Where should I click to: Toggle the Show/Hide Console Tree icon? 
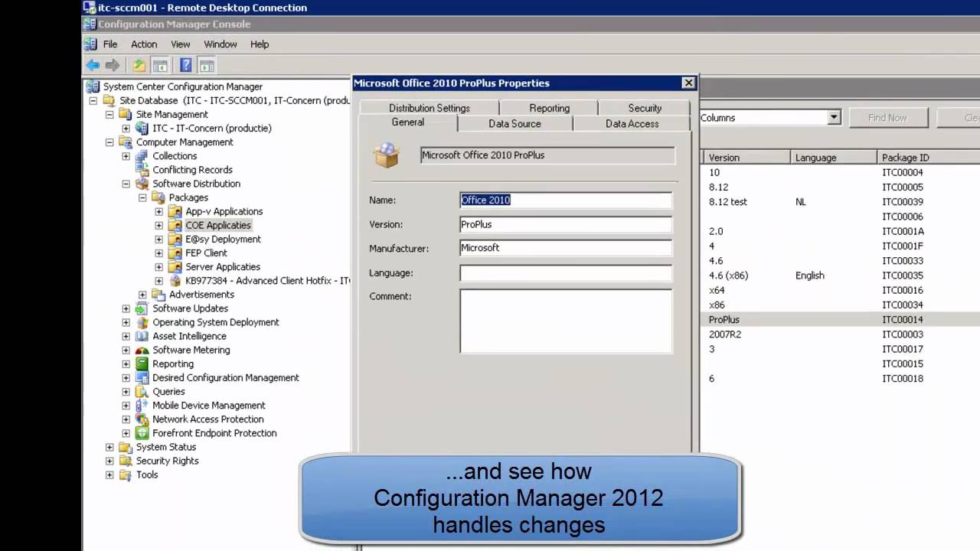[x=160, y=65]
